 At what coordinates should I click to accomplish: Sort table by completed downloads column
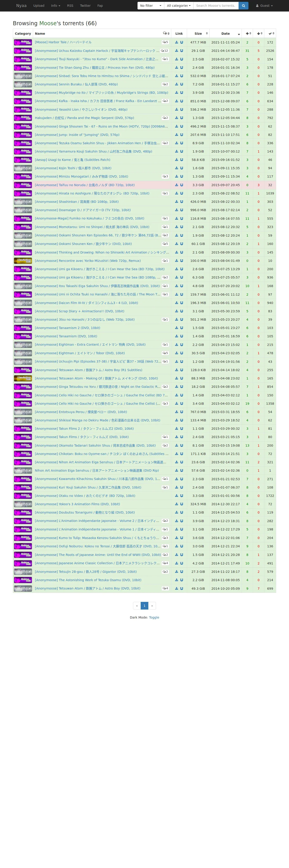tap(270, 33)
